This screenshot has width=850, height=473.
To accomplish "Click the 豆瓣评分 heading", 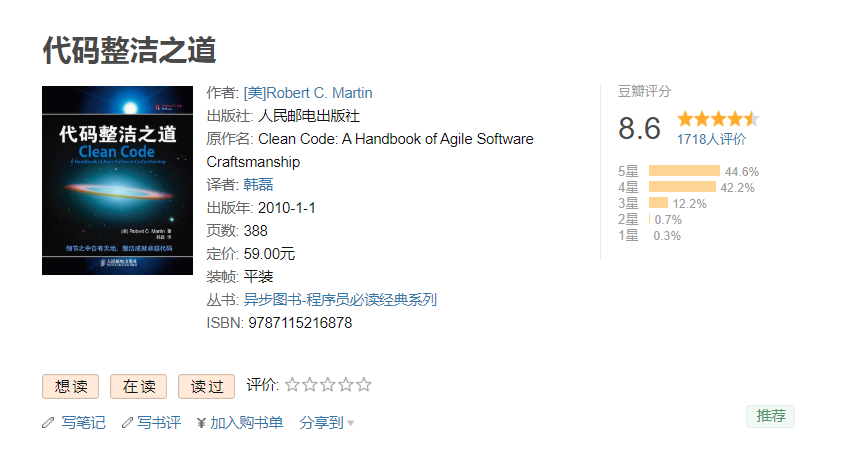I will pyautogui.click(x=644, y=92).
